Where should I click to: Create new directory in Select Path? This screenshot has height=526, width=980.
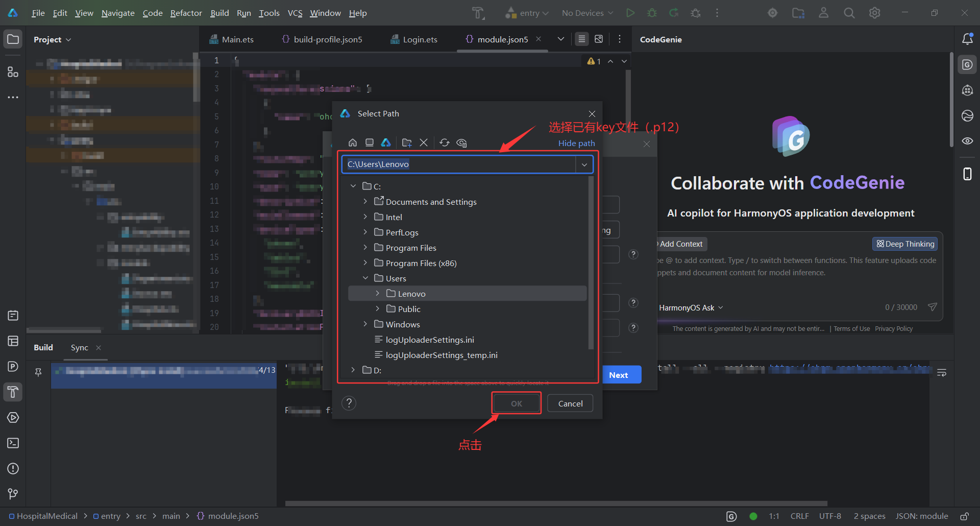click(x=407, y=142)
